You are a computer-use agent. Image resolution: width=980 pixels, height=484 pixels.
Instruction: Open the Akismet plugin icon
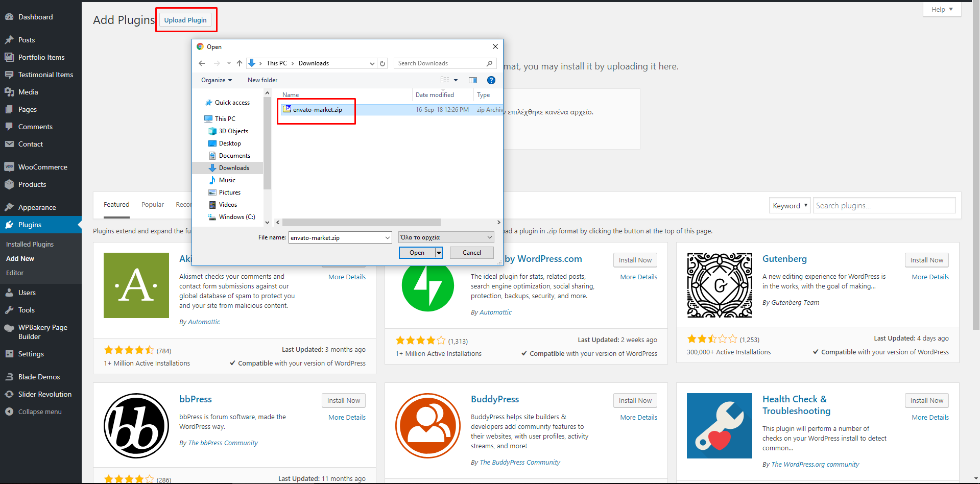coord(136,285)
